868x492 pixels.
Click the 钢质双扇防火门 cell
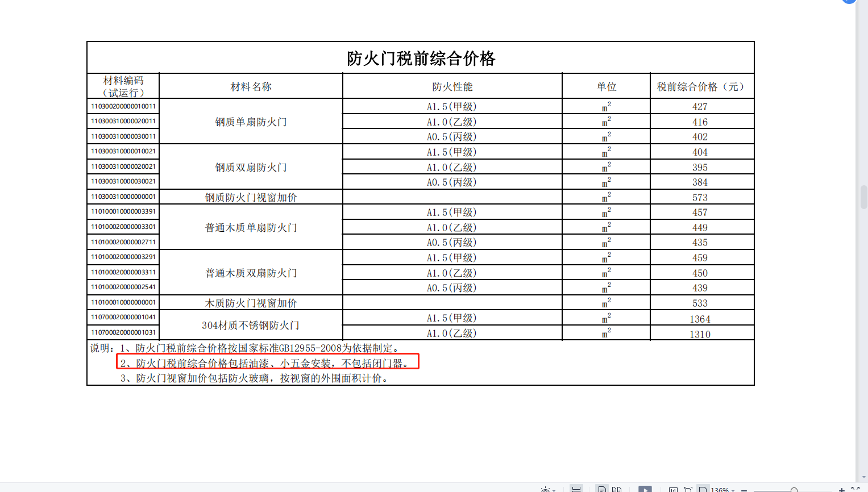click(x=251, y=167)
